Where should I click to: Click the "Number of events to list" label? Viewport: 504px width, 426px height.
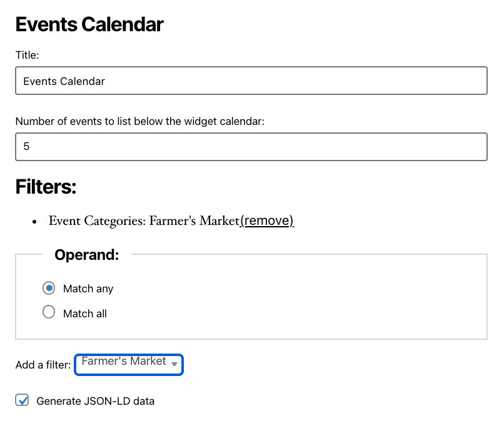pos(140,121)
